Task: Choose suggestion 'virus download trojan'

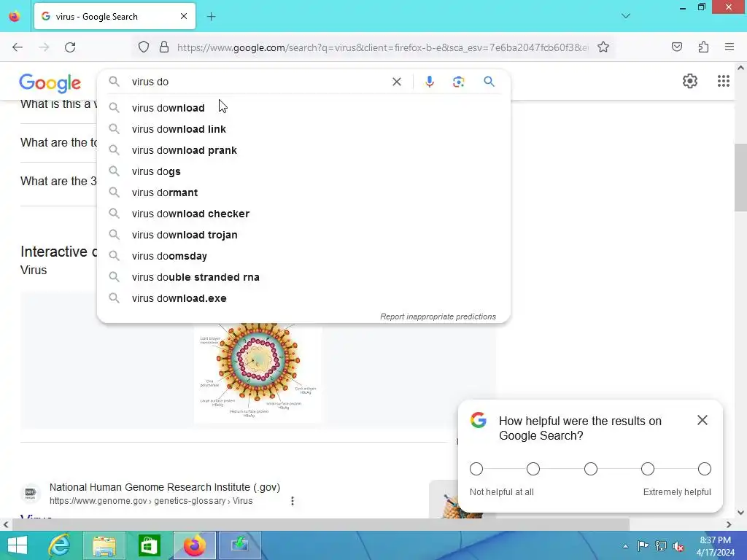Action: coord(303,235)
